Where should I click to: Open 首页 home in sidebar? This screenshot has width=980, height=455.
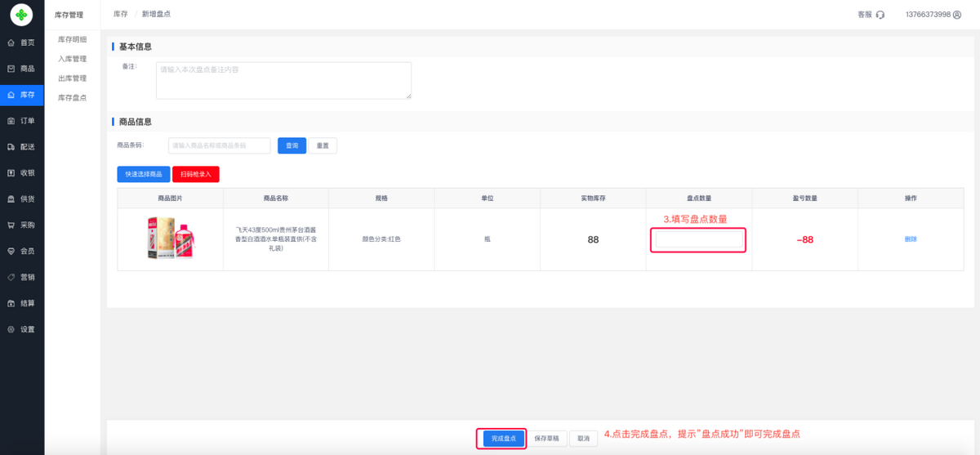21,42
